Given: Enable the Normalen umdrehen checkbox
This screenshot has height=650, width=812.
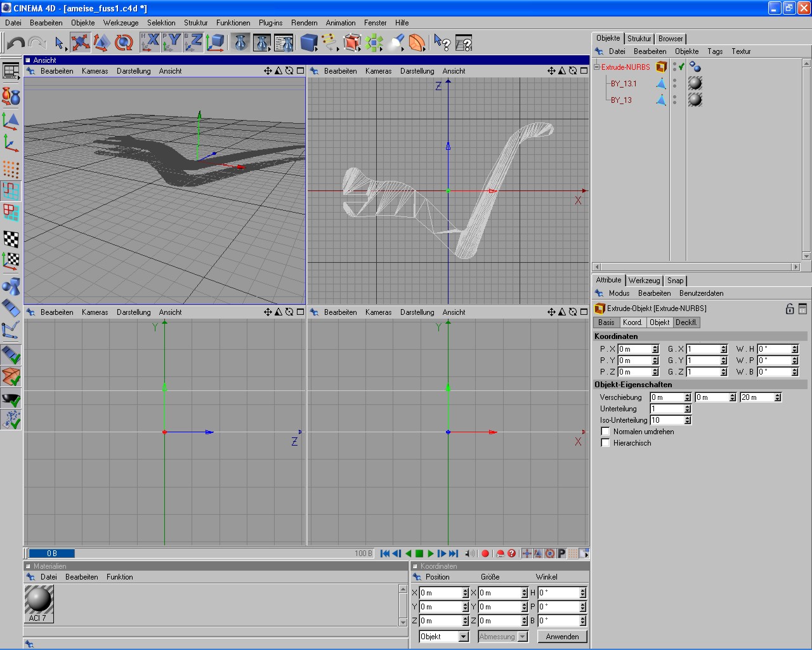Looking at the screenshot, I should [x=605, y=432].
